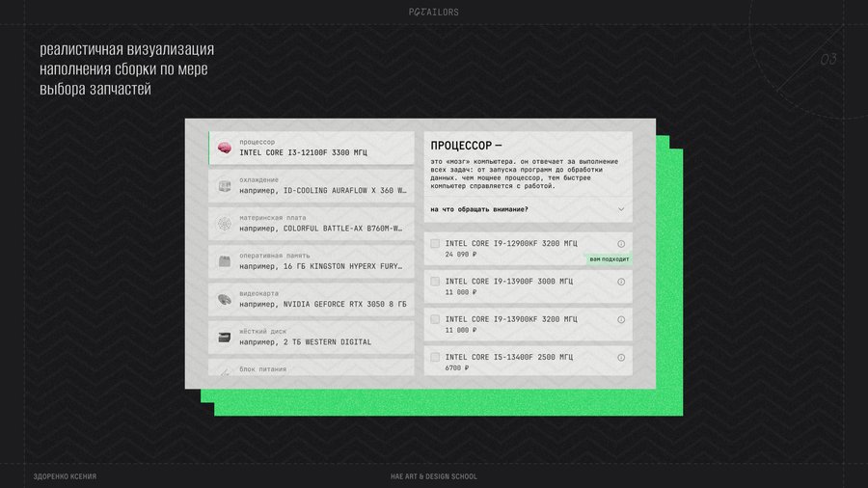Select the материнская плата category row

312,224
